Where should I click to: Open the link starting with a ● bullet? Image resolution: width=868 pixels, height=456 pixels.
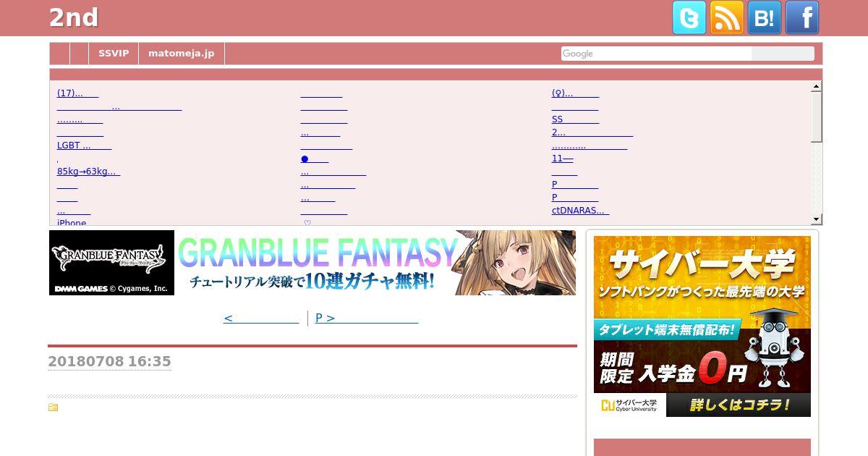pos(314,159)
